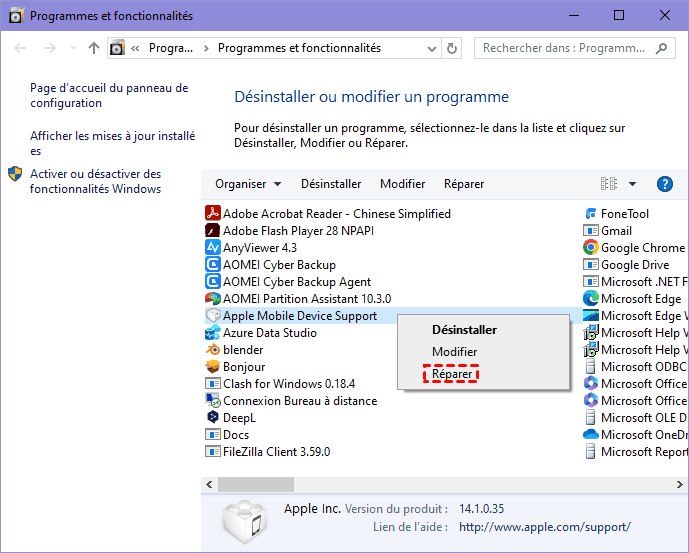Expand the address bar history dropdown
Viewport: 689px width, 553px height.
pos(431,48)
